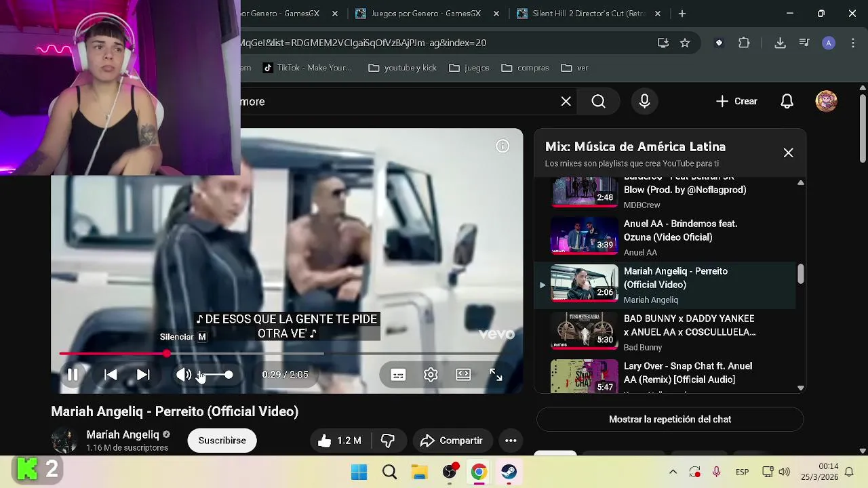
Task: Open a new browser tab
Action: click(x=682, y=14)
